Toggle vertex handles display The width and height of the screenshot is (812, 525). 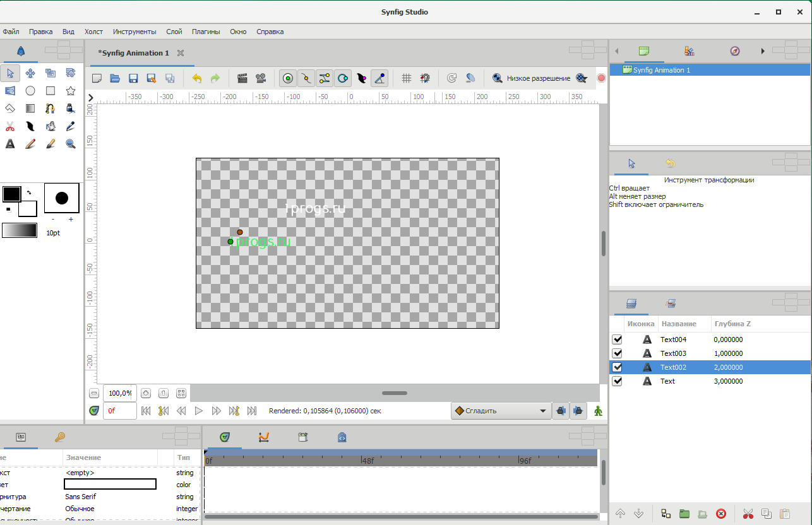point(306,78)
